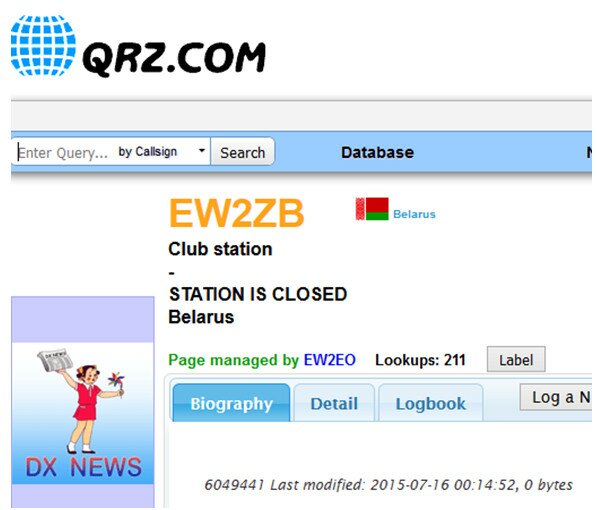Follow the Belarus country link

pos(414,214)
